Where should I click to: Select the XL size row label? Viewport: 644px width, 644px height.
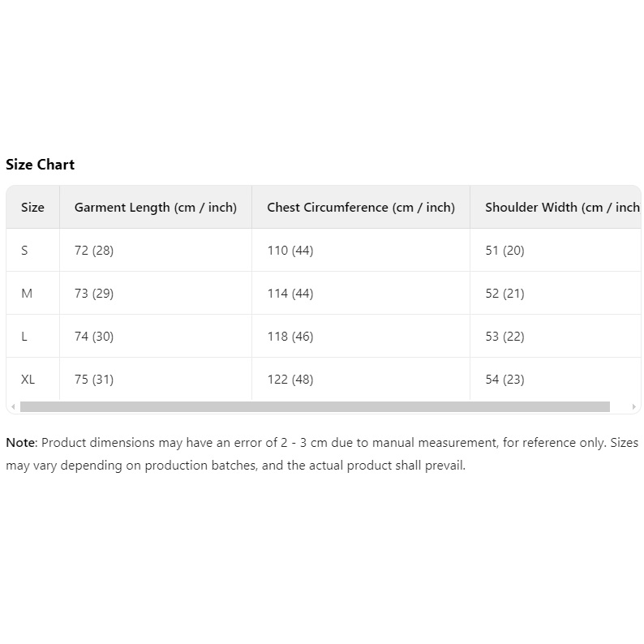click(x=28, y=380)
